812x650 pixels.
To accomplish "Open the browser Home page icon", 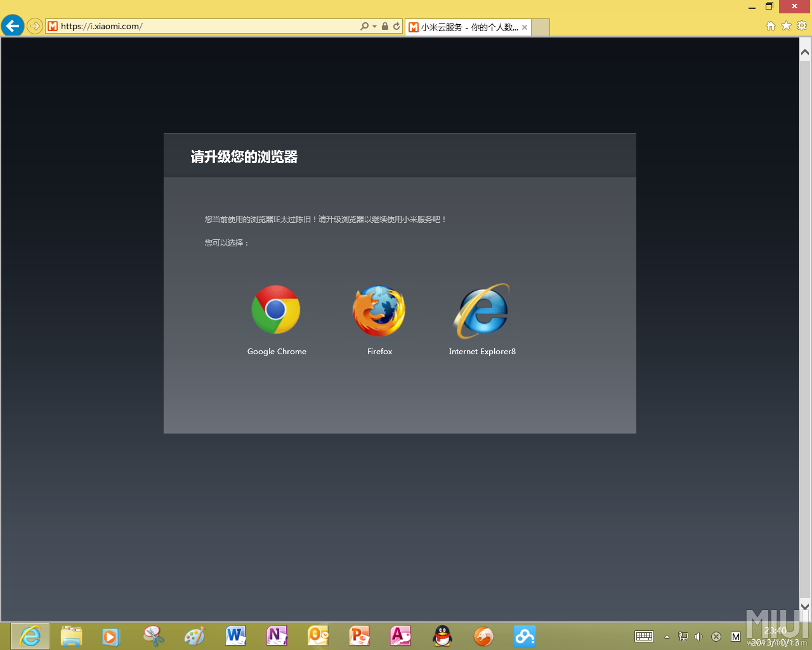I will 771,26.
